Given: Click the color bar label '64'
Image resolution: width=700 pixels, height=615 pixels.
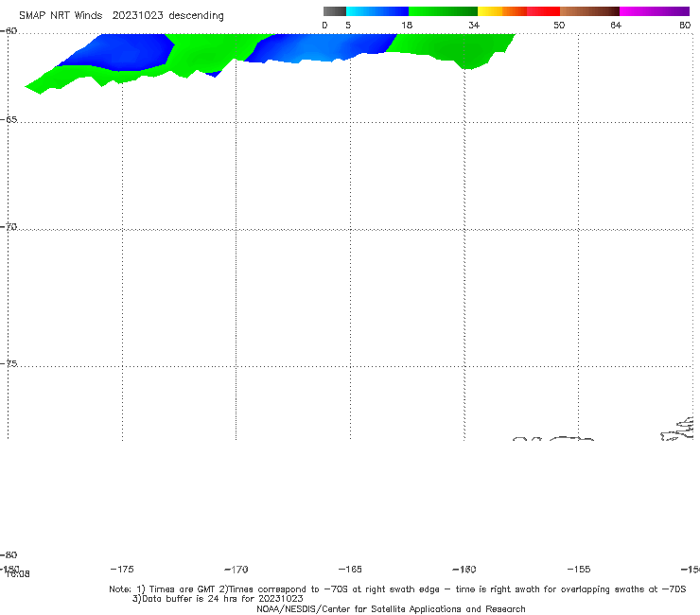Looking at the screenshot, I should click(616, 25).
